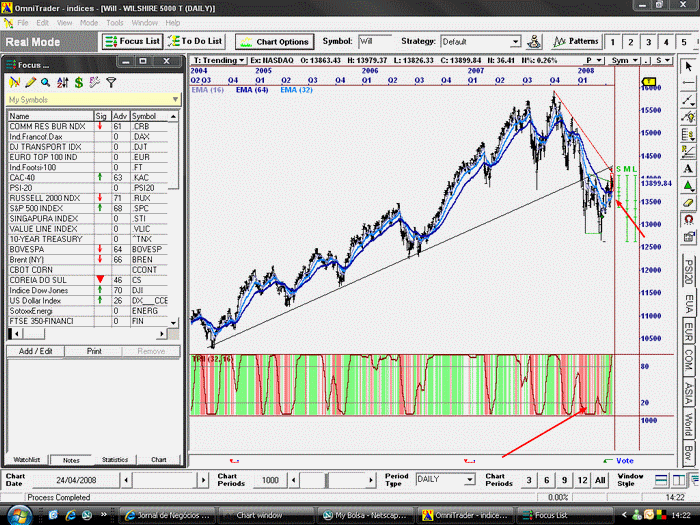Viewport: 700px width, 525px height.
Task: Set chart periods to 3
Action: point(529,480)
